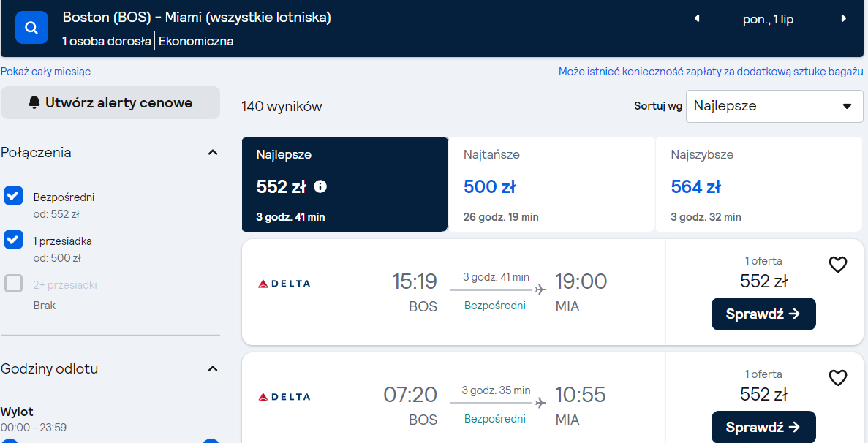Select the Najtańsze 500 zł tab
The width and height of the screenshot is (868, 443).
point(551,184)
